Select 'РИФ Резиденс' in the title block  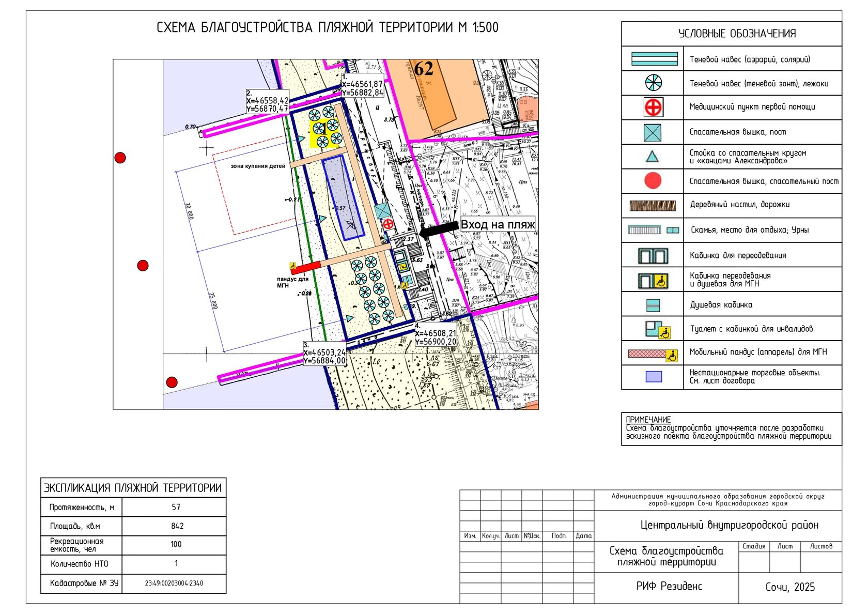[669, 586]
